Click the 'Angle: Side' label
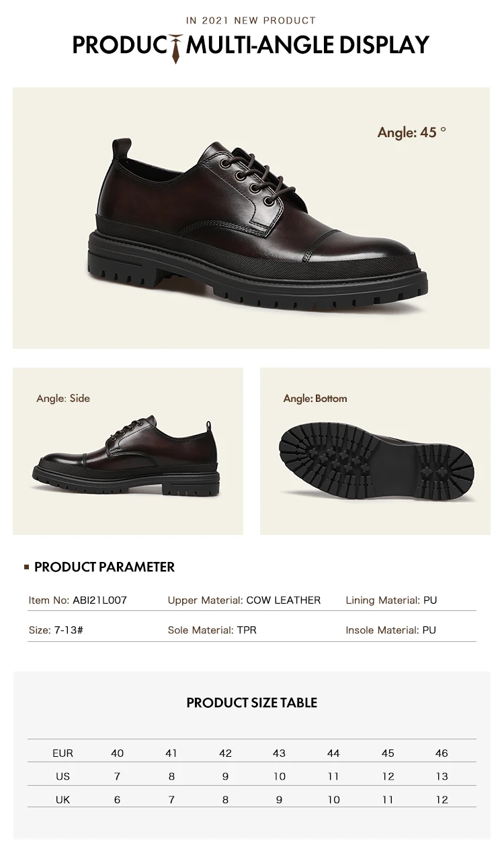The image size is (504, 857). click(63, 398)
